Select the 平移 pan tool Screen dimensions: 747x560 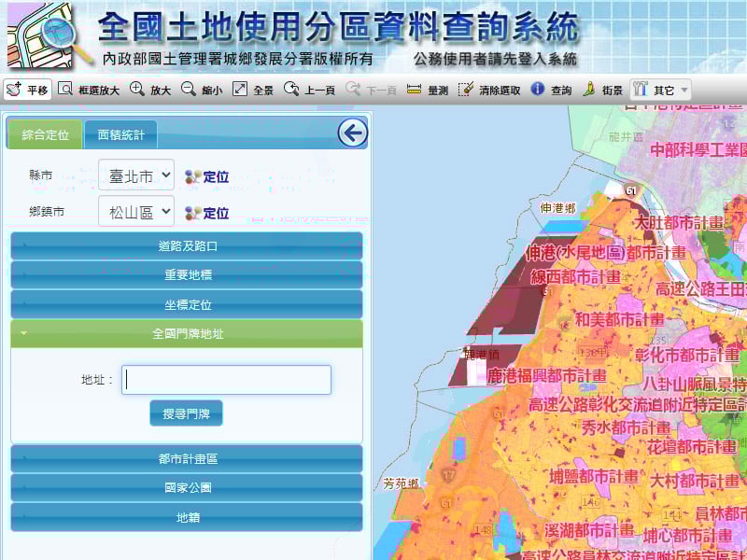[x=27, y=90]
